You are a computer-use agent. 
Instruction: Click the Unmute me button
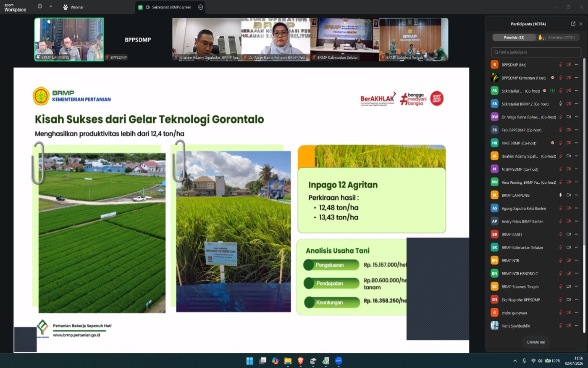[536, 342]
